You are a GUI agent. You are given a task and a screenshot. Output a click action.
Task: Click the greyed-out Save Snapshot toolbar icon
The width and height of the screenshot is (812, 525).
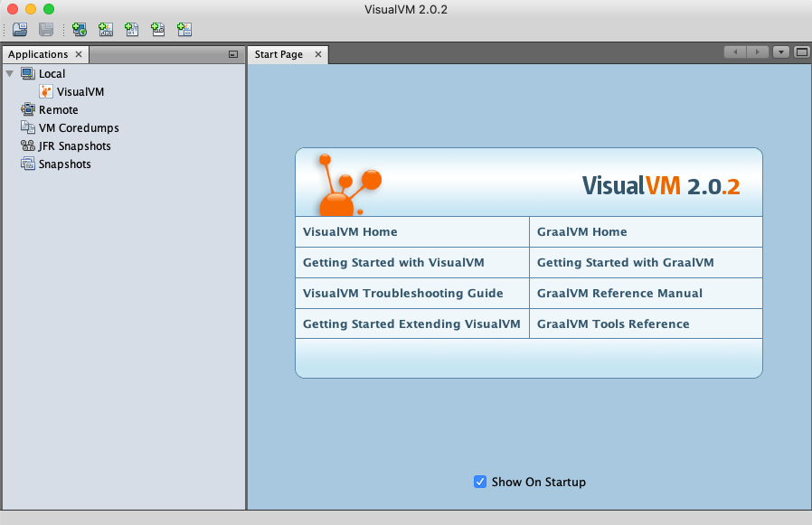pyautogui.click(x=46, y=30)
